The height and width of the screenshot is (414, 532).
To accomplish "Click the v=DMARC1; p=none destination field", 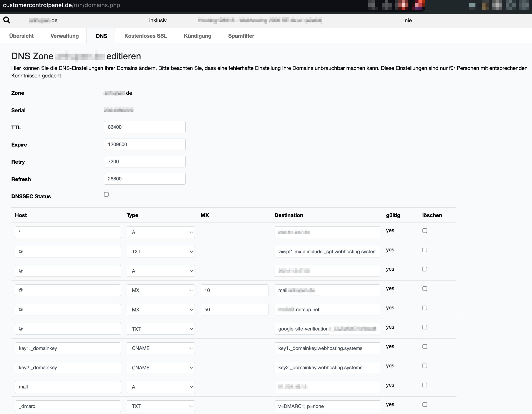I will pyautogui.click(x=327, y=406).
